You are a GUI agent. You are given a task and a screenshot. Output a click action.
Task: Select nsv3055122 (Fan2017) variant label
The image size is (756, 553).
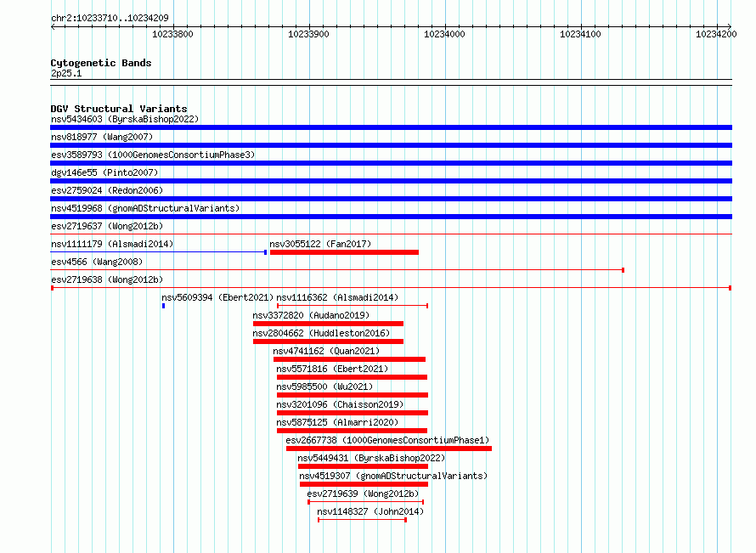320,244
